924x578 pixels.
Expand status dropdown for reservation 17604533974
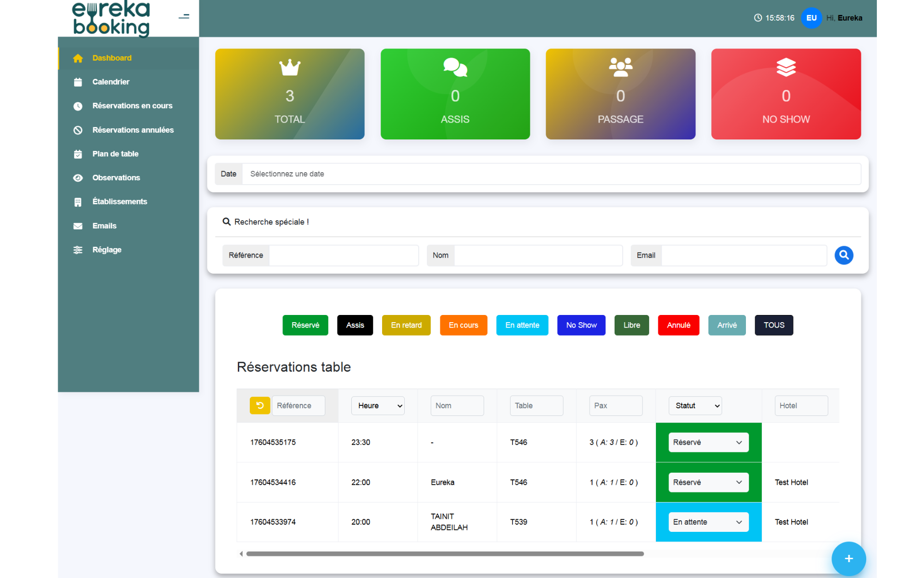coord(708,522)
